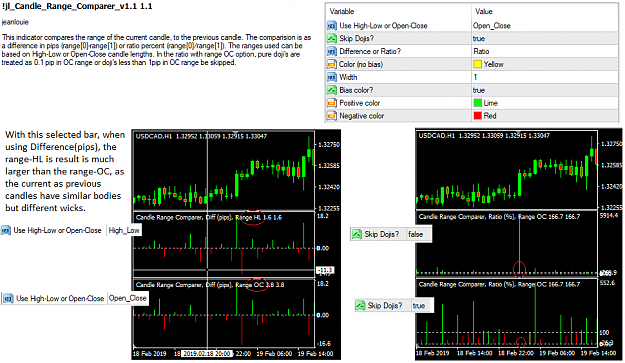Screen dimensions: 625x363
Task: Click the enum icon beside Use High-Low or Open-Close in the table
Action: [332, 26]
